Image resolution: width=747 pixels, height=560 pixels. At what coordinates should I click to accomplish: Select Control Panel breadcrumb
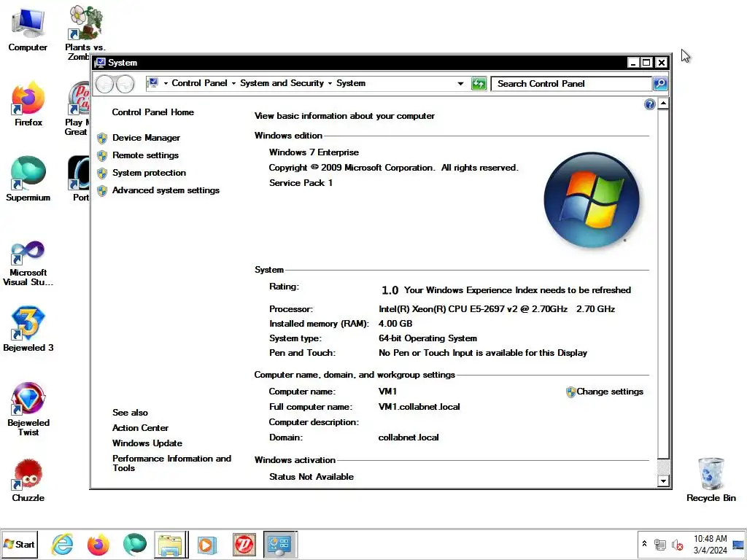click(x=199, y=83)
